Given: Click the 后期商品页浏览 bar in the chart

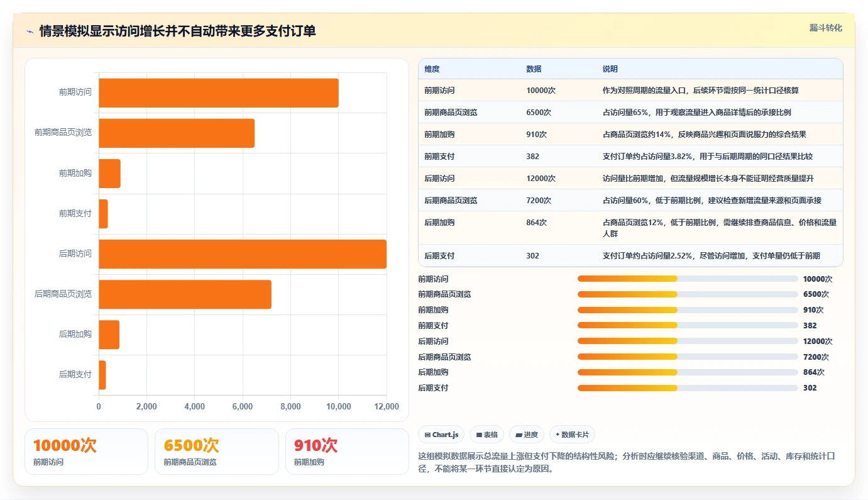Looking at the screenshot, I should tap(185, 294).
